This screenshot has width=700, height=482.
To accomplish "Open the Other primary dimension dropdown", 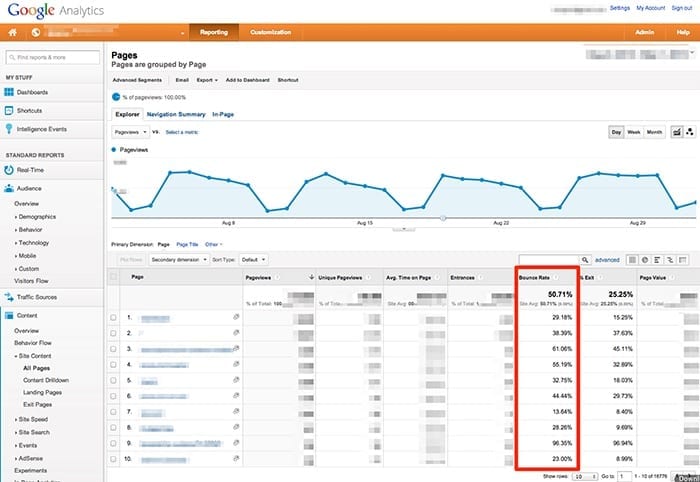I will pos(213,245).
